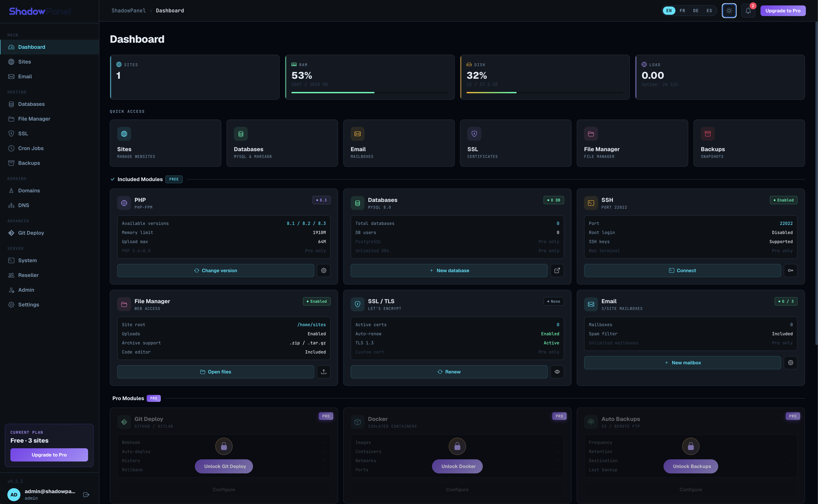818x504 pixels.
Task: Click the sidebar plan card Upgrade to Pro button
Action: click(49, 455)
